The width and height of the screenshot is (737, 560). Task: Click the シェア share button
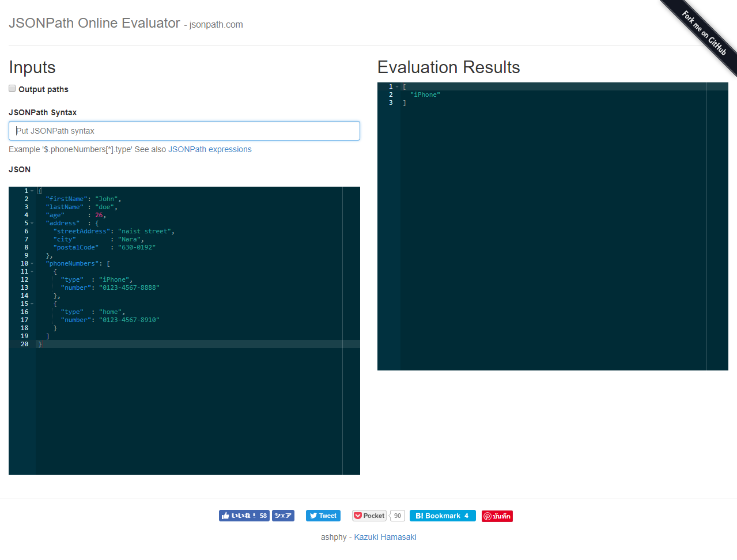tap(282, 516)
